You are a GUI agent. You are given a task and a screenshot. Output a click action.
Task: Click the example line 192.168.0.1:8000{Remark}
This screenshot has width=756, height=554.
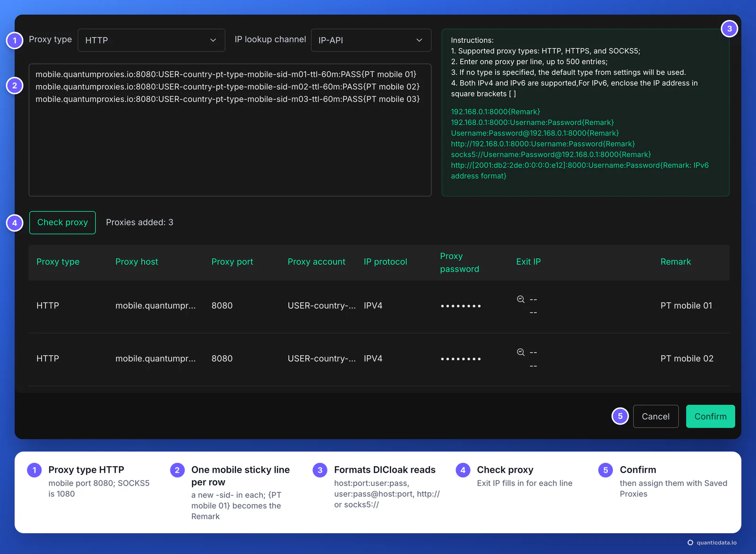(495, 111)
